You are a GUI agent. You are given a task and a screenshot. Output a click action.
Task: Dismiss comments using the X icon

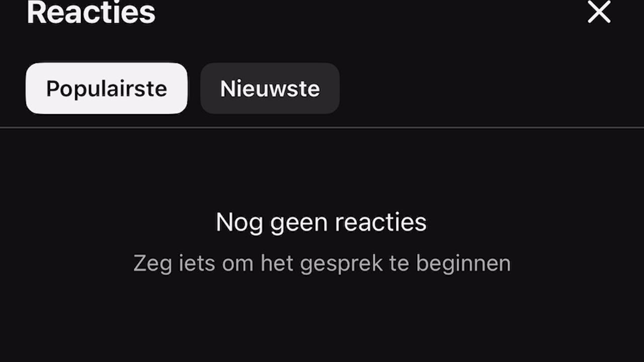(599, 12)
